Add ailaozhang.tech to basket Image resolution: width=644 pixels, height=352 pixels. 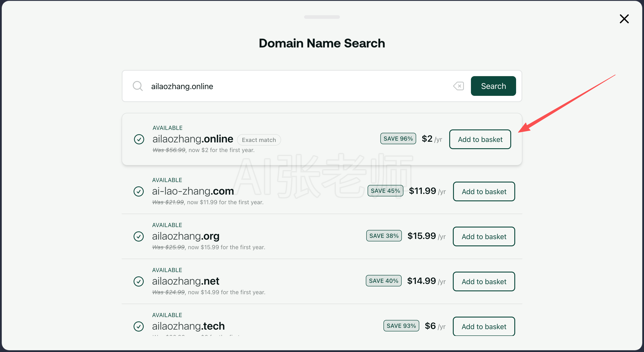coord(484,326)
